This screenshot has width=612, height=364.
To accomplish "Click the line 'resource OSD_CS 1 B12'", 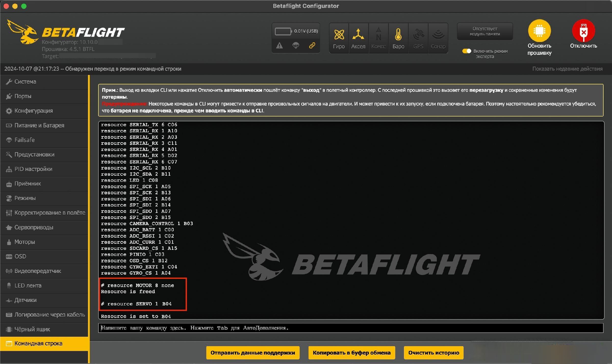I will coord(134,261).
